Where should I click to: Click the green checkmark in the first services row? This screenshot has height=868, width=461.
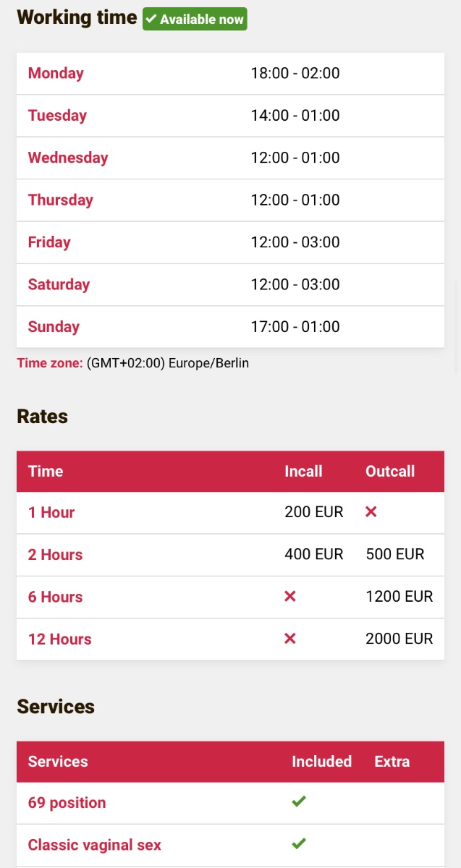point(299,801)
